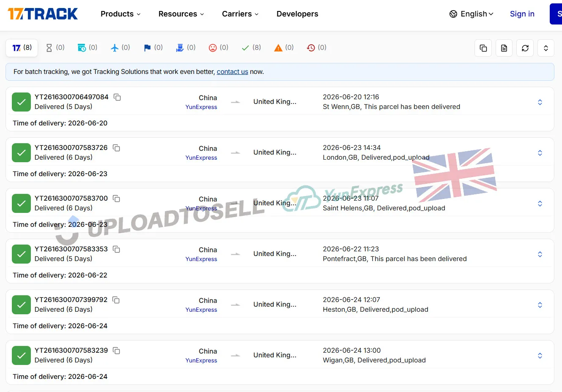
Task: Click status 'Pontefract,GB, This parcel has been delivered'
Action: click(395, 259)
